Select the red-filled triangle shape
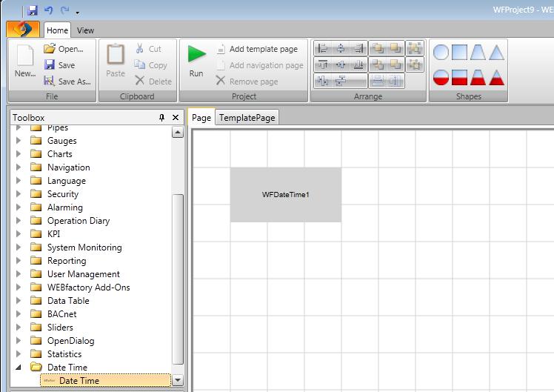Viewport: 554px width, 392px height. tap(496, 77)
